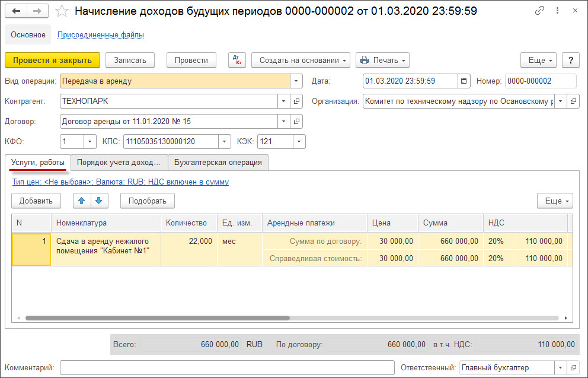Expand Ответственный dropdown
The image size is (588, 378).
(561, 368)
